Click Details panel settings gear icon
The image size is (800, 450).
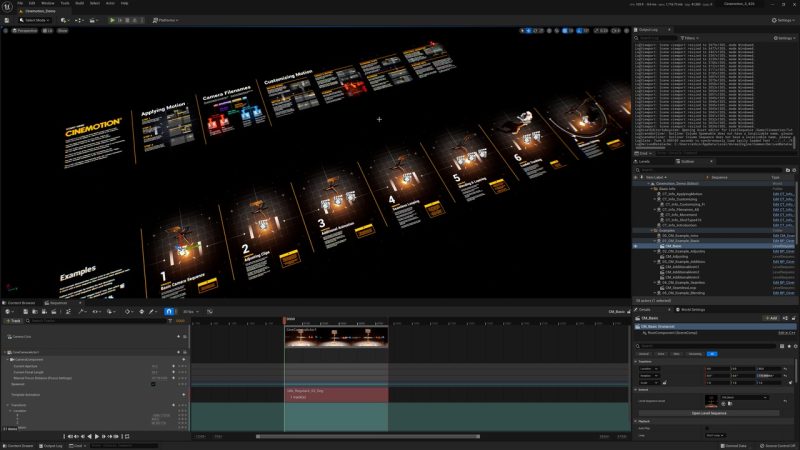(795, 346)
